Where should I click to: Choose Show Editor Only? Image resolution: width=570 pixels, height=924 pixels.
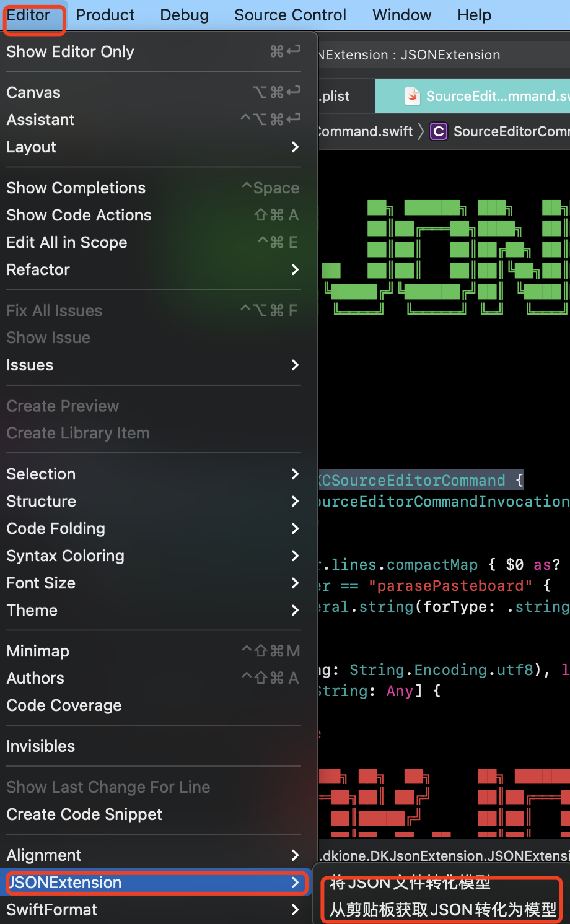pyautogui.click(x=154, y=51)
